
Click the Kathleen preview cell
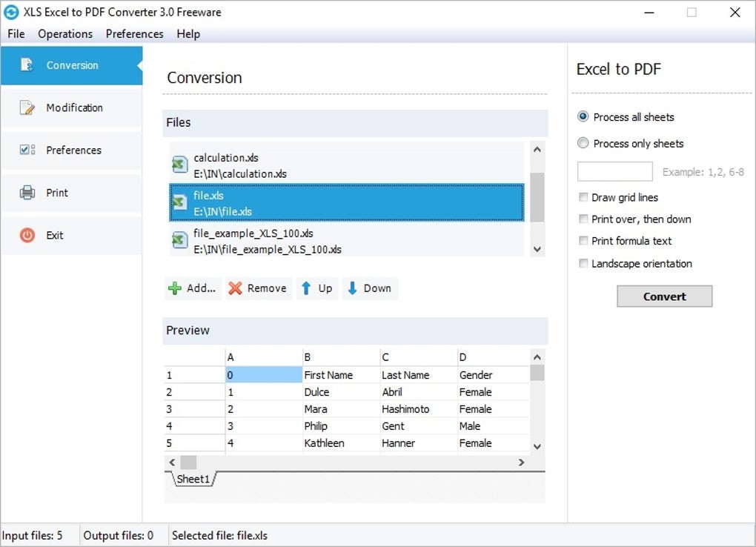click(341, 442)
